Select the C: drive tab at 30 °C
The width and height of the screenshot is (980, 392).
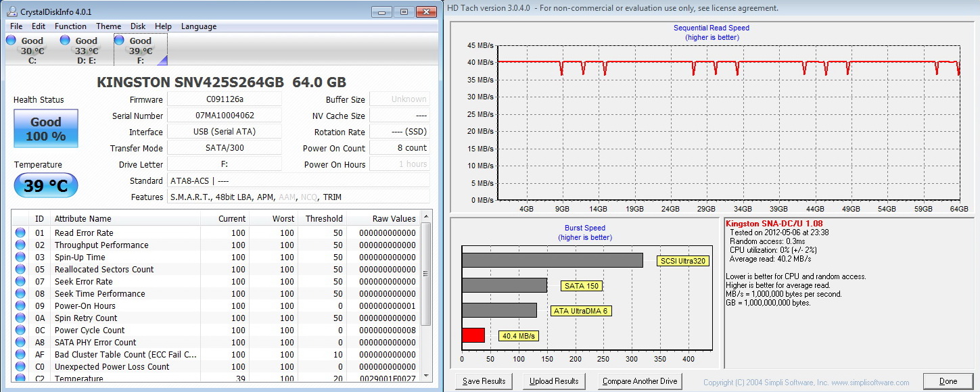click(32, 50)
